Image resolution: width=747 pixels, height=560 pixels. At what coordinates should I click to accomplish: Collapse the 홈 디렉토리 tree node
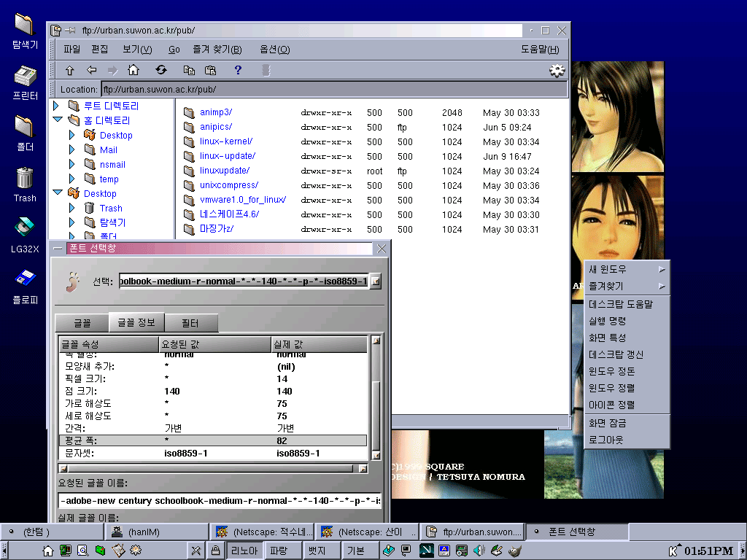(x=58, y=120)
